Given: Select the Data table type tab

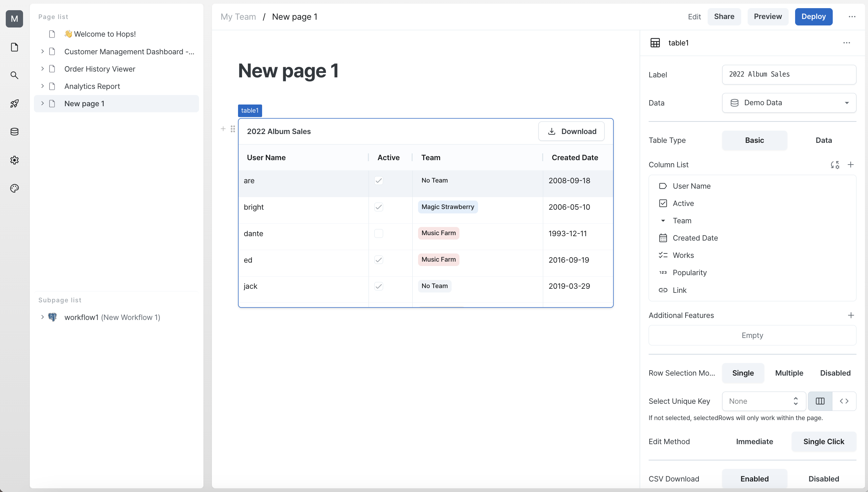Looking at the screenshot, I should point(824,139).
